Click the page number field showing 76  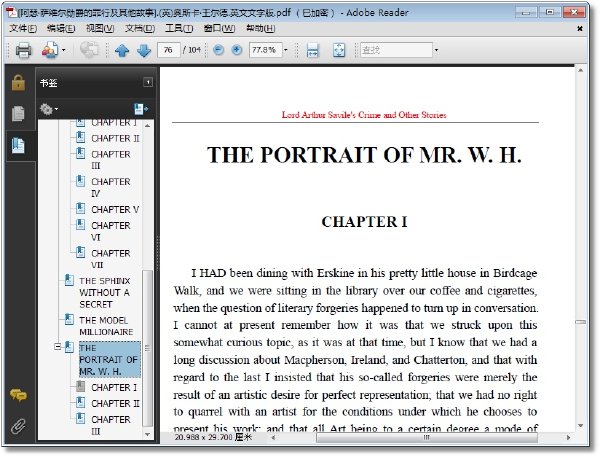coord(168,50)
